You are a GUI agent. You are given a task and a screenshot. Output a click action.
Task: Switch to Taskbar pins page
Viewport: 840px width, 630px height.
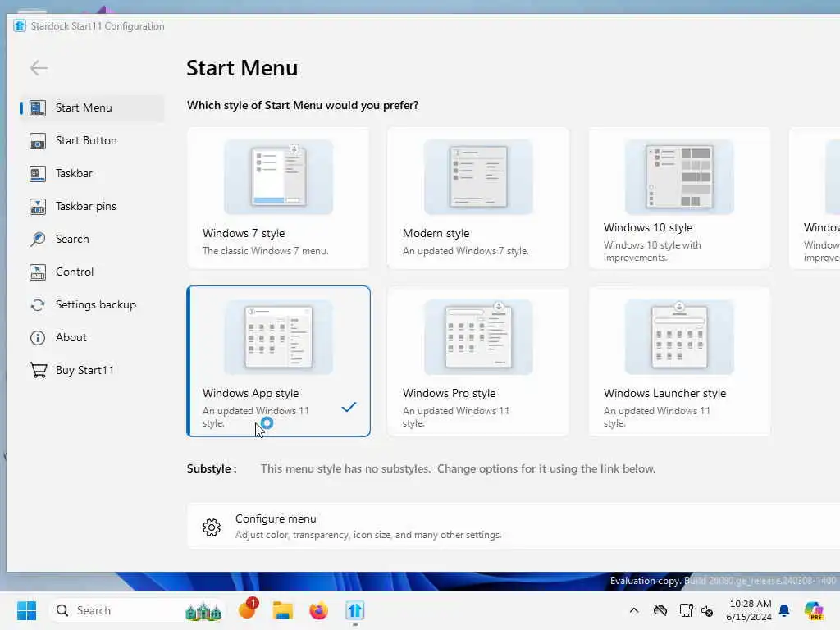coord(92,206)
